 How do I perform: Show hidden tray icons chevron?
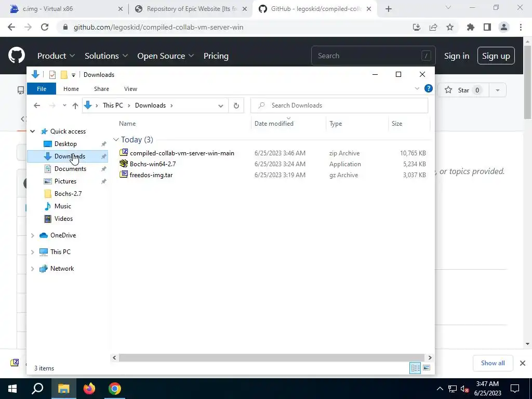click(x=440, y=389)
